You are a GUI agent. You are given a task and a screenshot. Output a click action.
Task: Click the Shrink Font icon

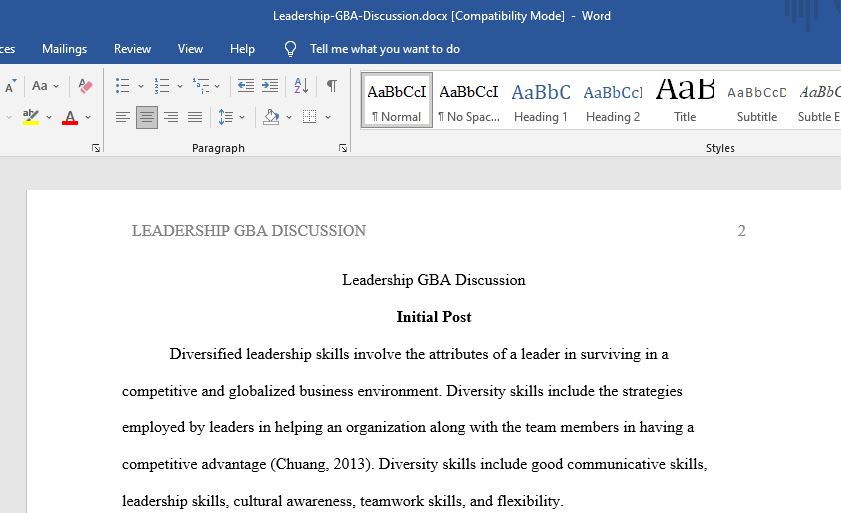[10, 86]
